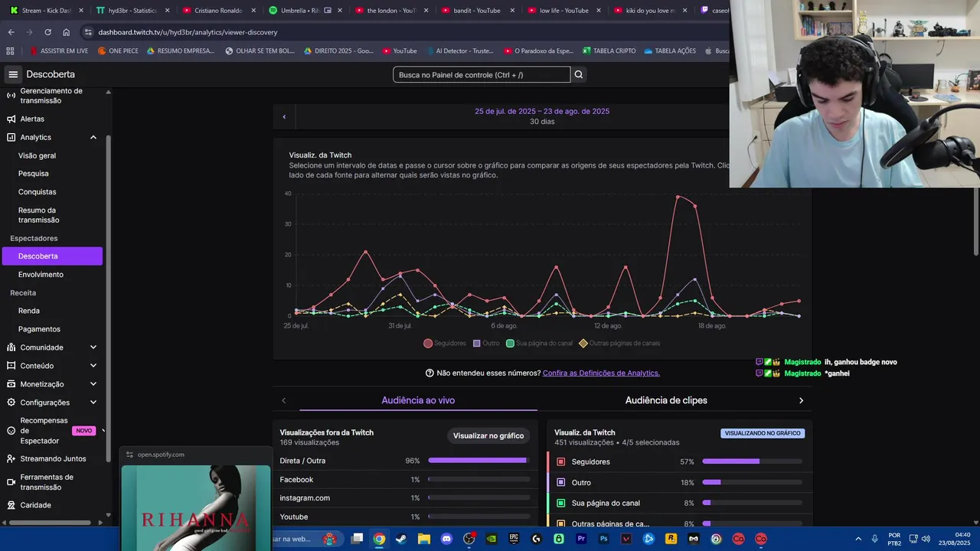Click right arrow beside Audiência de clipes
The image size is (980, 551).
pyautogui.click(x=802, y=400)
